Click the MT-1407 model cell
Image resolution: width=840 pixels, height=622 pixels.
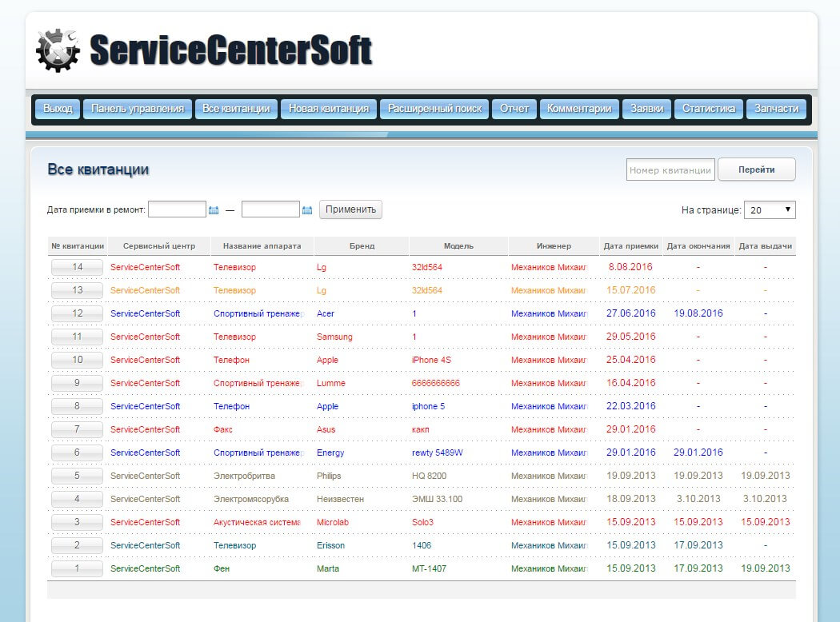tap(429, 568)
